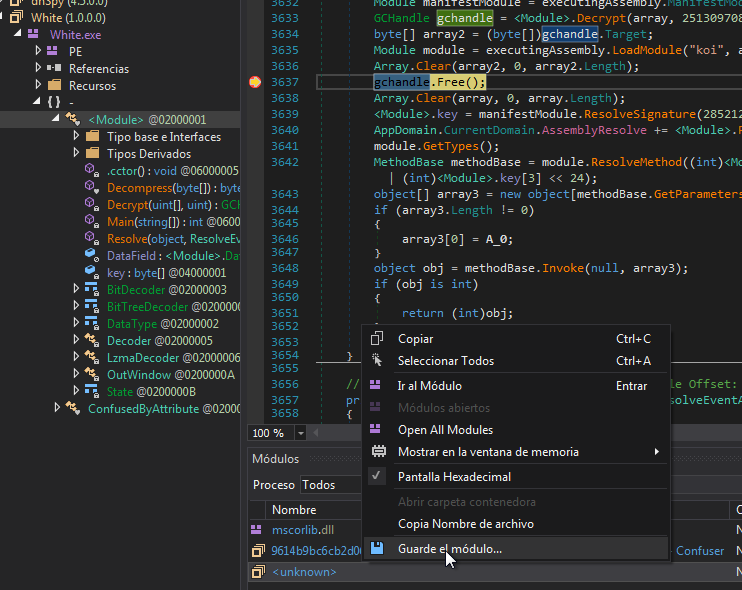The height and width of the screenshot is (590, 742).
Task: Click the LzmaDecoder class icon
Action: click(92, 357)
